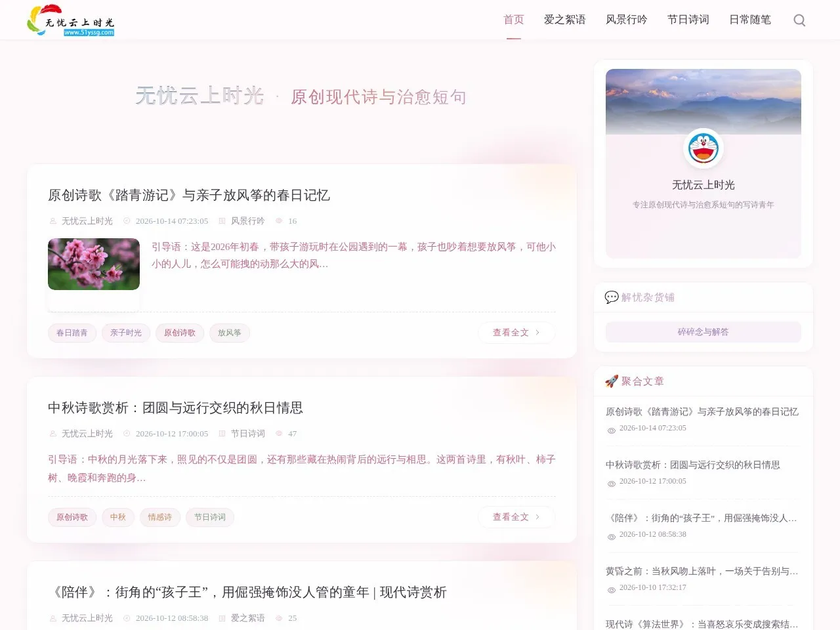This screenshot has height=630, width=840.
Task: Click 无忧云上时光 name in profile card
Action: 703,185
